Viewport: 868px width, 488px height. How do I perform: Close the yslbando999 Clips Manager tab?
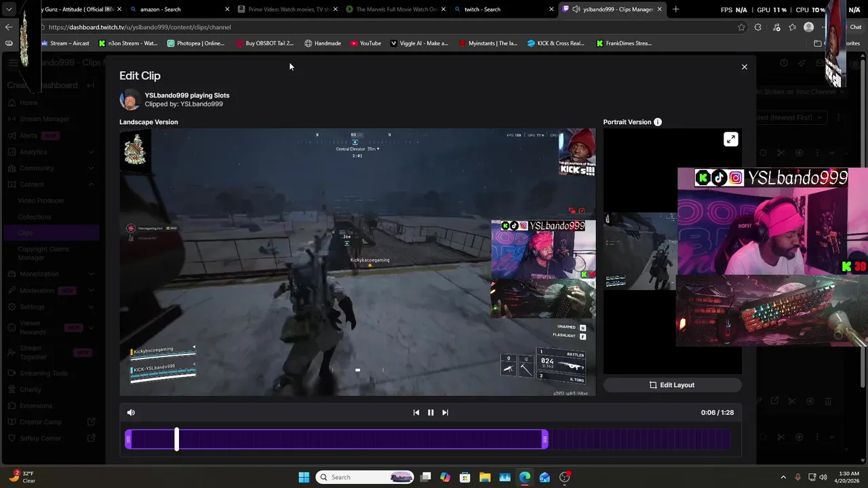pos(659,9)
